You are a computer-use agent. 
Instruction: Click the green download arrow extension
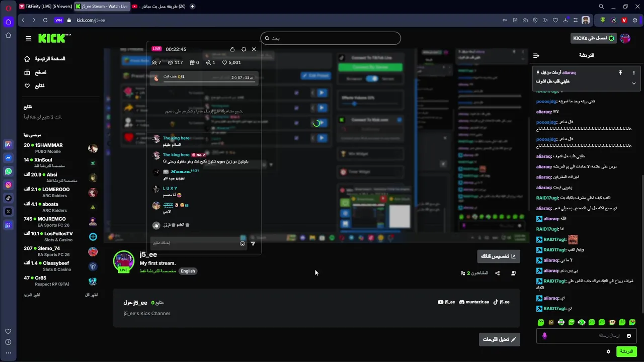tap(602, 20)
